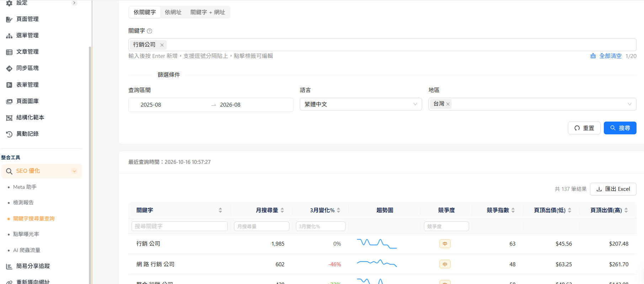Expand the 設定 sidebar item arrow
The height and width of the screenshot is (284, 644).
[x=74, y=3]
